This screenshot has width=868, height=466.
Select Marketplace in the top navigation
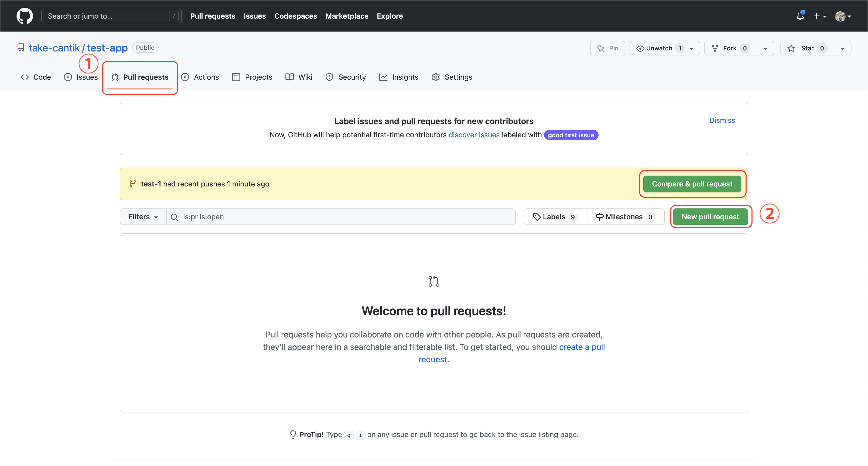[x=347, y=16]
